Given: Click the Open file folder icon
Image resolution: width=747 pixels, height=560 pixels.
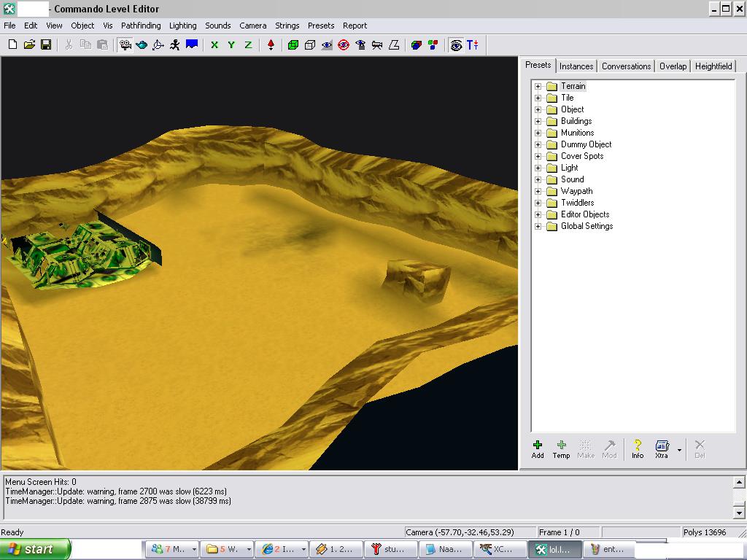Looking at the screenshot, I should coord(29,44).
